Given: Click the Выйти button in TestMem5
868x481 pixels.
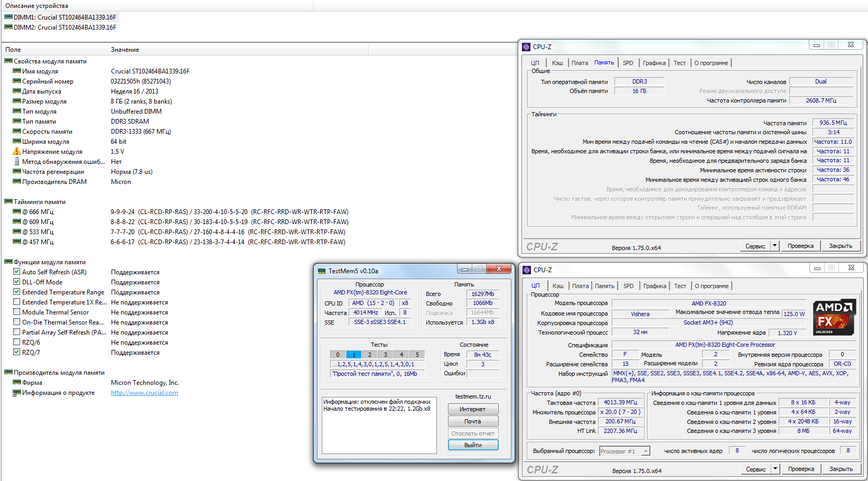Looking at the screenshot, I should click(473, 445).
